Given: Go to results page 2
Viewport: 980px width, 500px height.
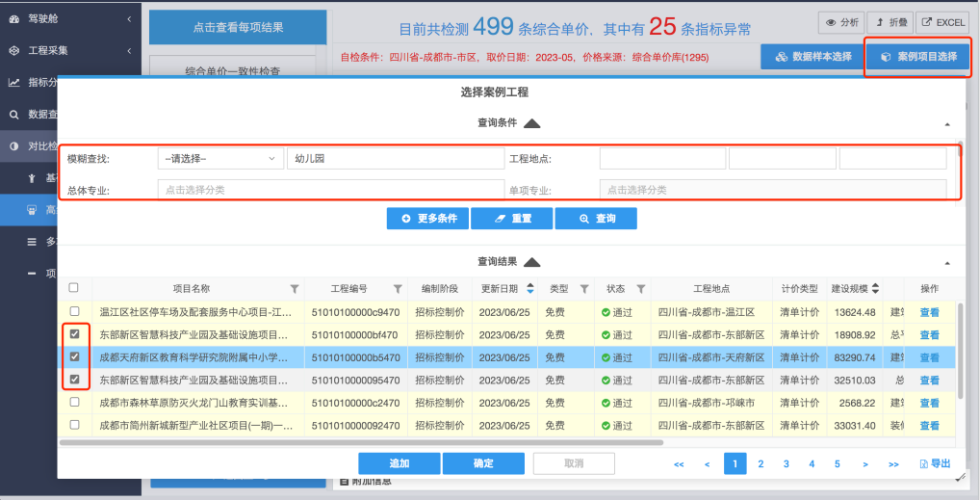Looking at the screenshot, I should (x=761, y=463).
